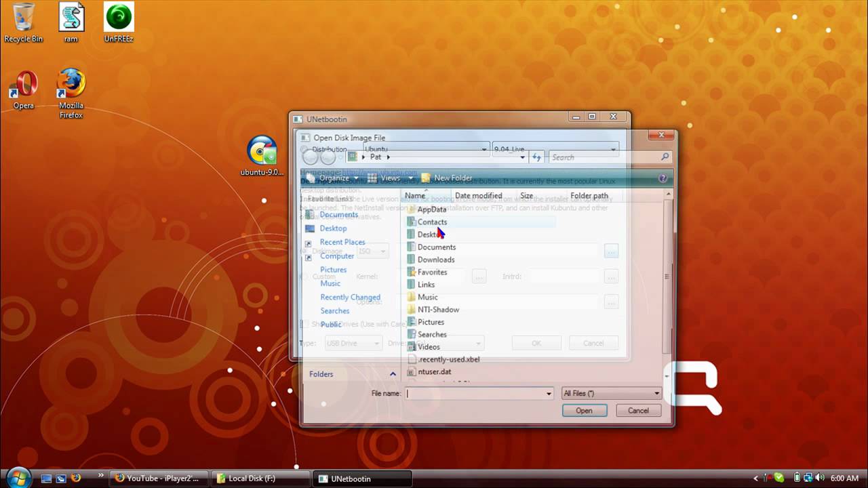Viewport: 868px width, 488px height.
Task: Click the New Folder toolbar button
Action: coord(447,178)
